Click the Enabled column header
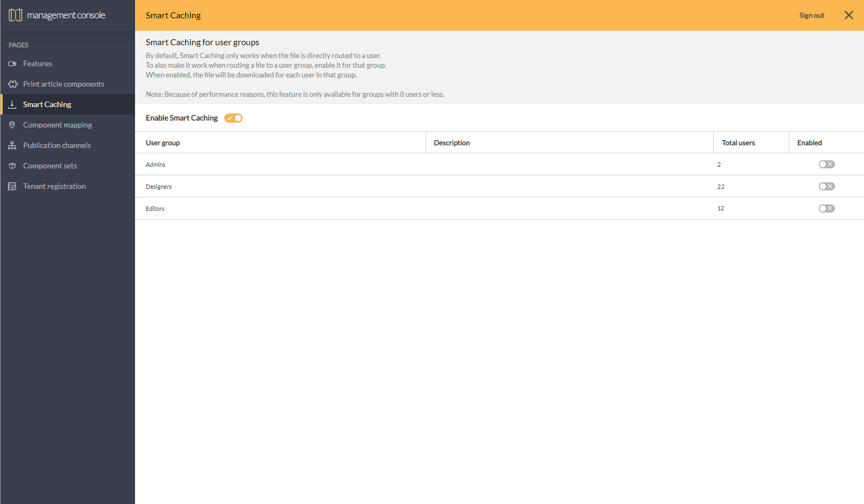Screen dimensions: 864x504 tap(826, 143)
